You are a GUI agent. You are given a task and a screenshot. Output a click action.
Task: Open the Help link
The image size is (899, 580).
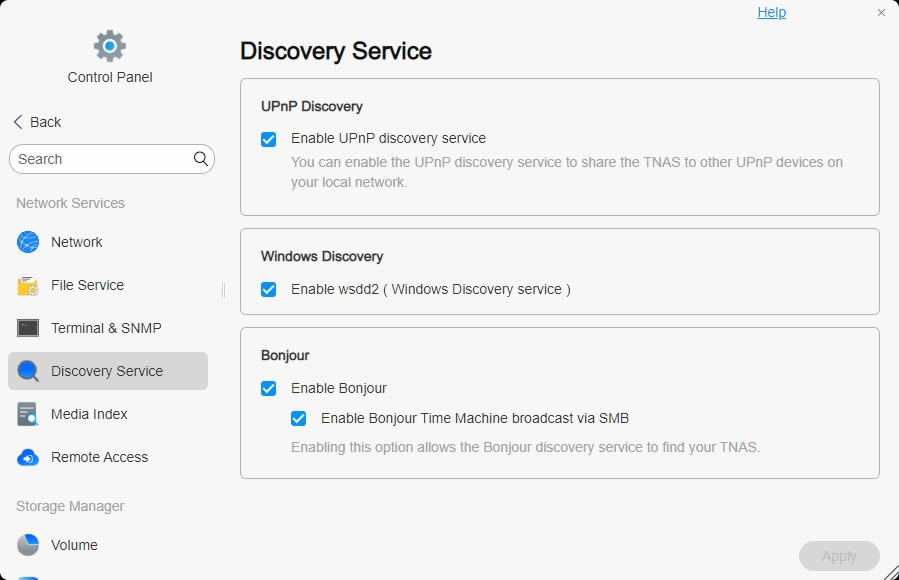coord(771,12)
